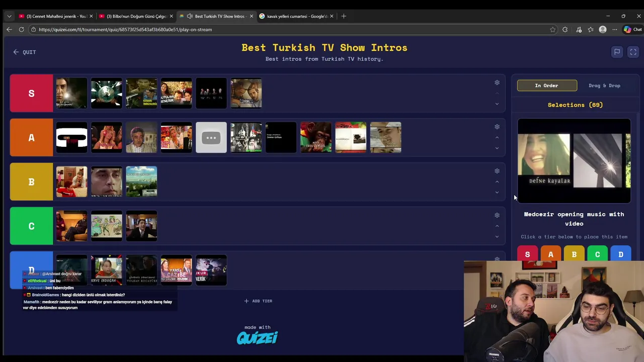This screenshot has width=644, height=362.
Task: Click the ADD TIER link
Action: click(x=258, y=301)
